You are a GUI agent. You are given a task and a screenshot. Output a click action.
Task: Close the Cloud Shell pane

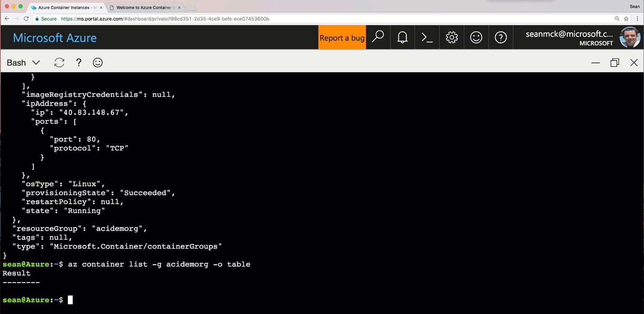click(634, 63)
